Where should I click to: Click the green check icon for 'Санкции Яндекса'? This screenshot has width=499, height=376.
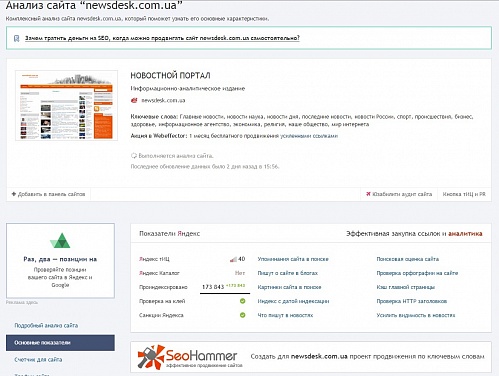tap(243, 315)
